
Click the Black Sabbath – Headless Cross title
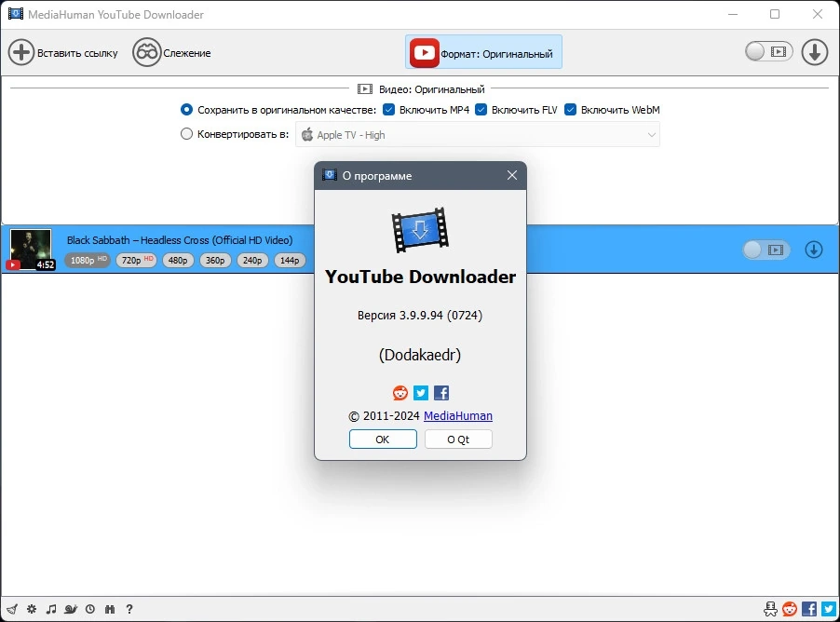pyautogui.click(x=180, y=240)
